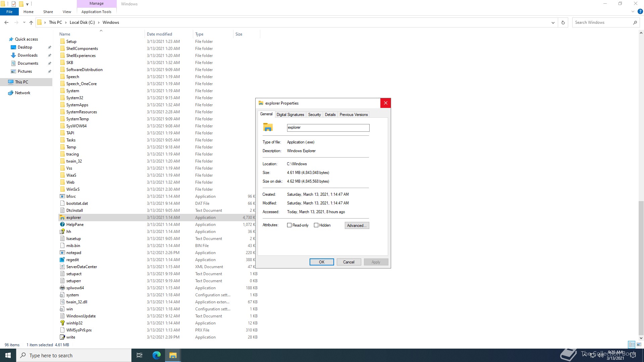This screenshot has width=644, height=362.
Task: Open the Windows Start menu
Action: 8,355
